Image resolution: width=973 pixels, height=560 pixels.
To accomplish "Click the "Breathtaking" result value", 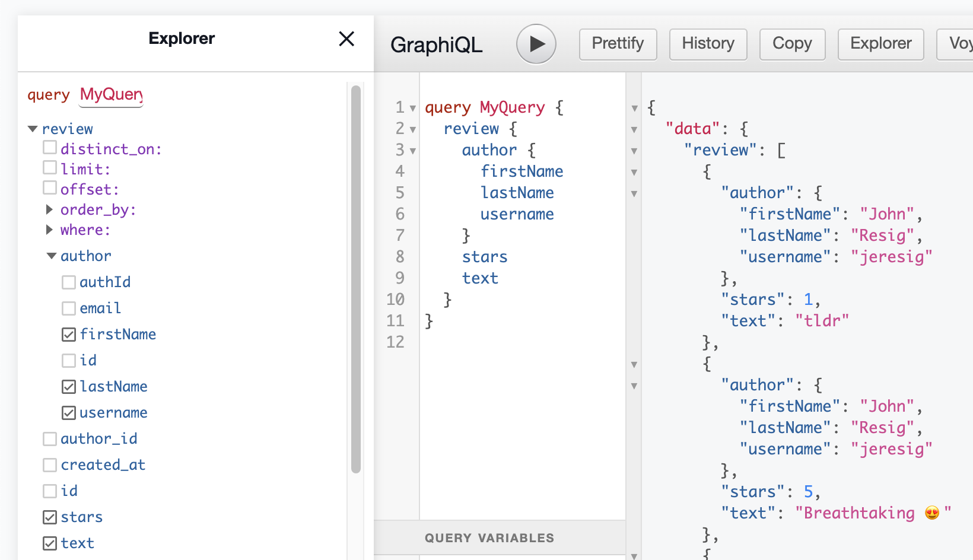I will (x=873, y=513).
